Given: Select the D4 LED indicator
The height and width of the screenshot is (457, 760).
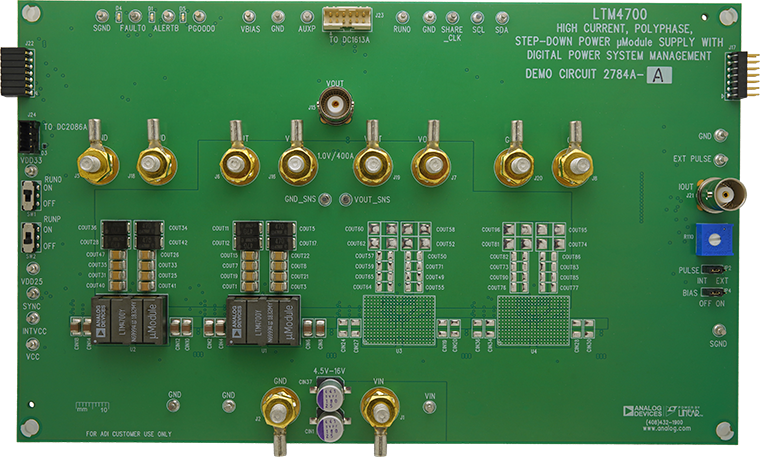Looking at the screenshot, I should click(118, 17).
